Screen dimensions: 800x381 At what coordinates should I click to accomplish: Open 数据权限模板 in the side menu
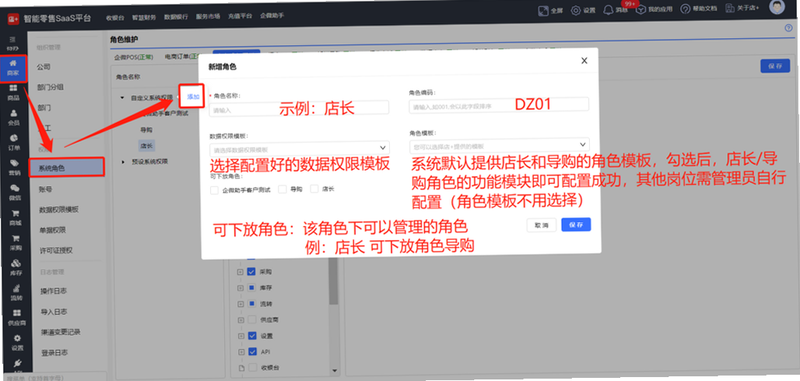(x=59, y=210)
